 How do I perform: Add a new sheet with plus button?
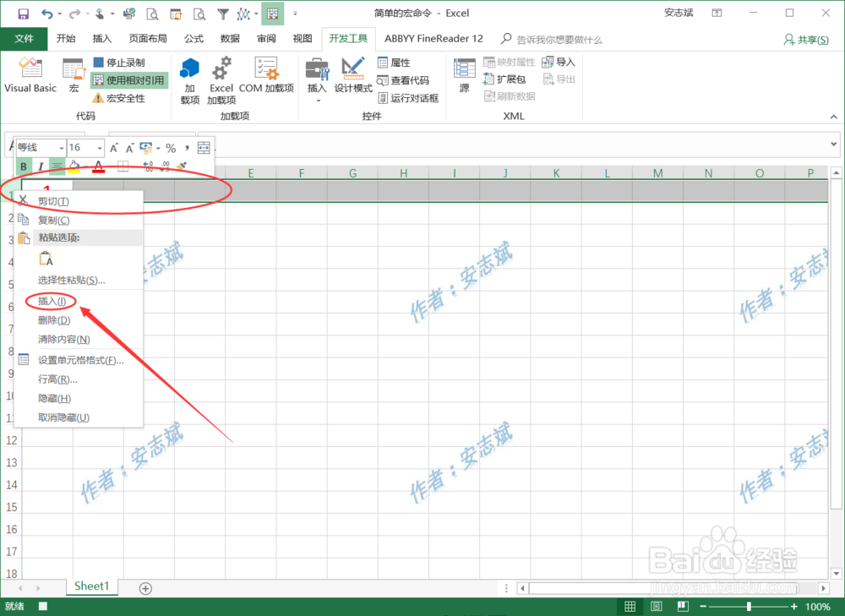click(x=145, y=588)
